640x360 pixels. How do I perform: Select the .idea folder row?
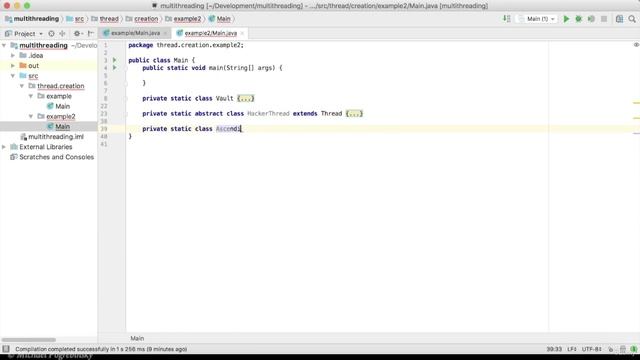tap(49, 56)
